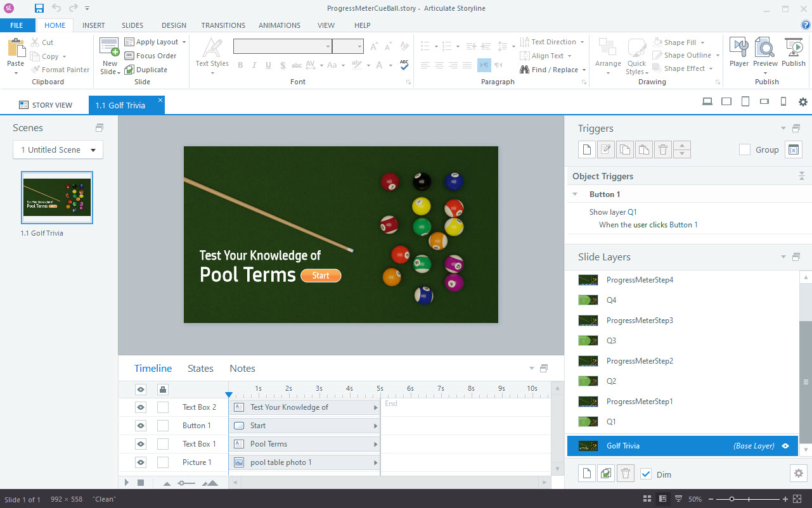This screenshot has height=508, width=812.
Task: Switch to the States tab
Action: point(200,369)
